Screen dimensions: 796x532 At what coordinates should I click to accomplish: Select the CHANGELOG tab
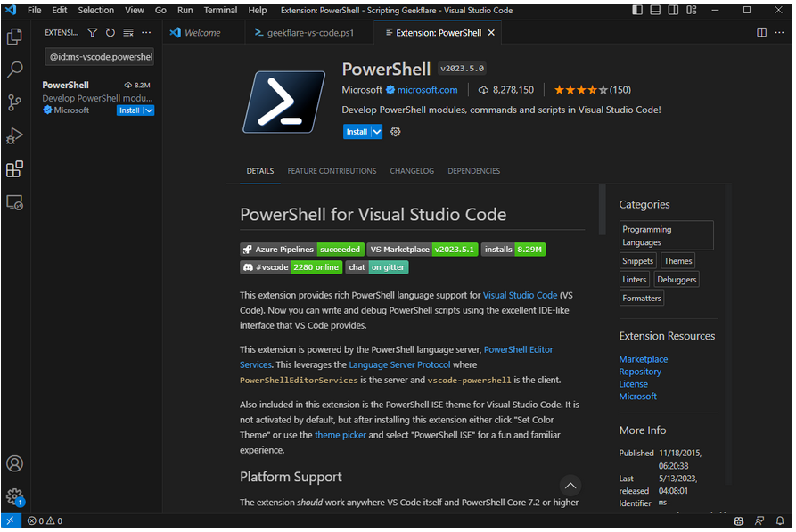point(412,171)
